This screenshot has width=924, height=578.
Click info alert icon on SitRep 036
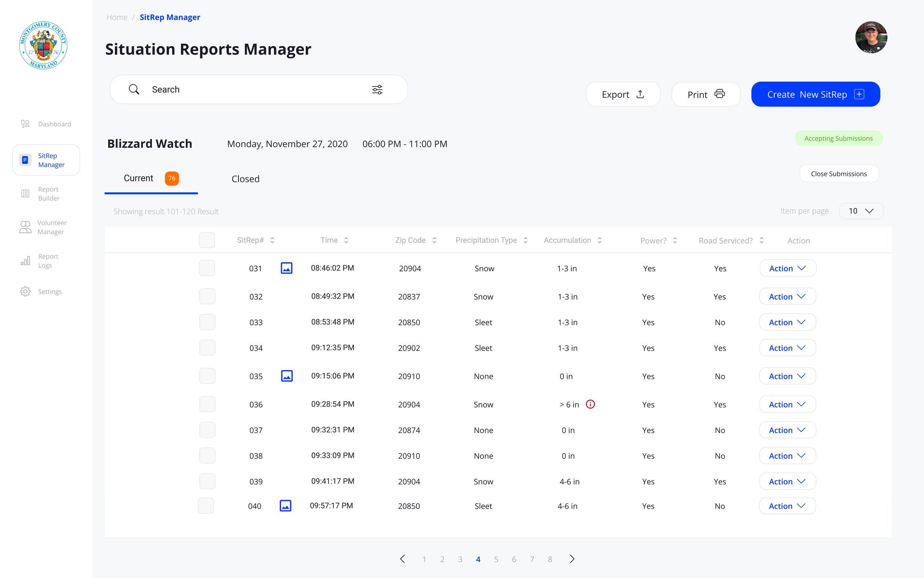[590, 404]
